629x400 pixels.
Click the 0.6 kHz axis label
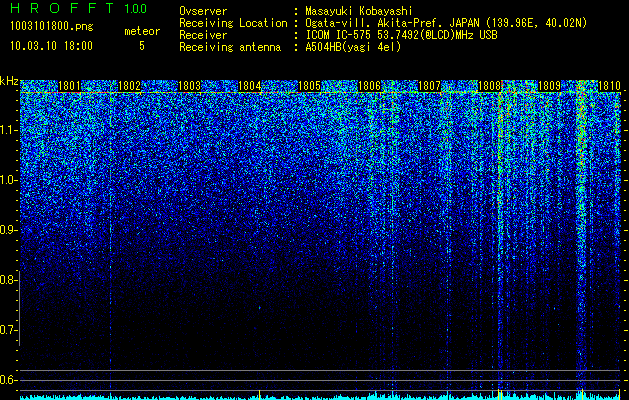[x=9, y=380]
